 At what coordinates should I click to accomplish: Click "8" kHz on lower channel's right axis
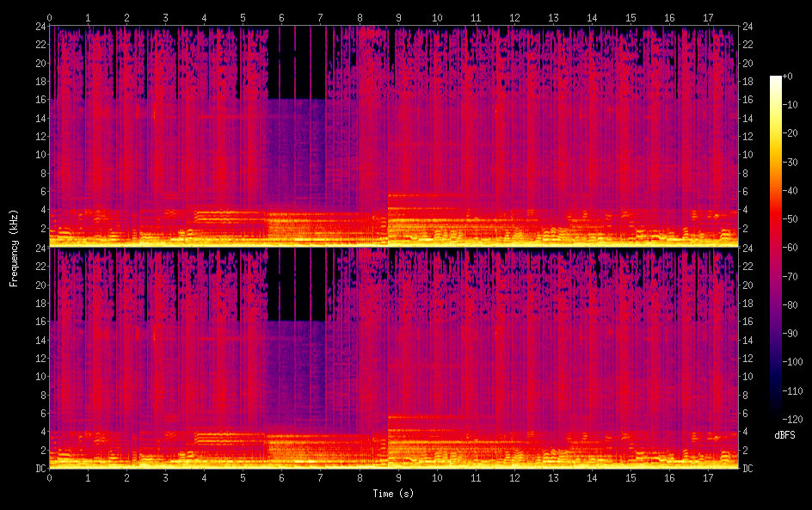(x=746, y=395)
